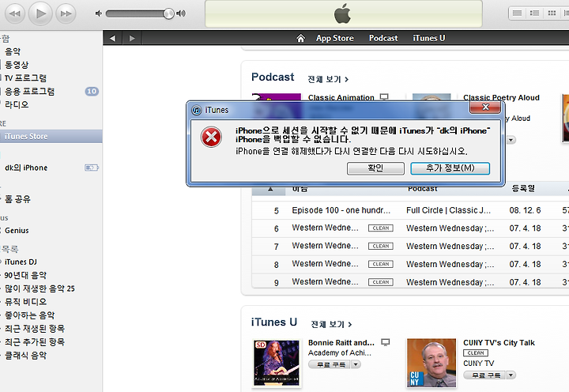Screen dimensions: 569x392
Task: Click 전체 보기 next to iTunes U heading
Action: [331, 324]
